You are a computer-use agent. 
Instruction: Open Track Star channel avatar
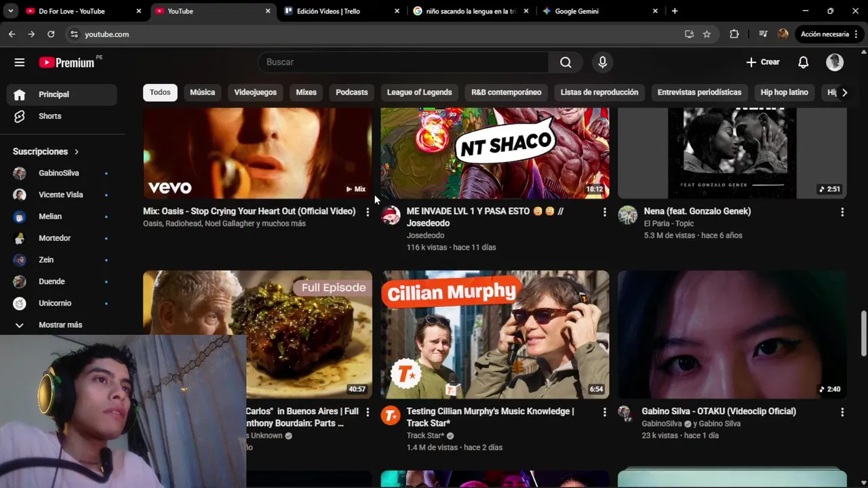(391, 415)
